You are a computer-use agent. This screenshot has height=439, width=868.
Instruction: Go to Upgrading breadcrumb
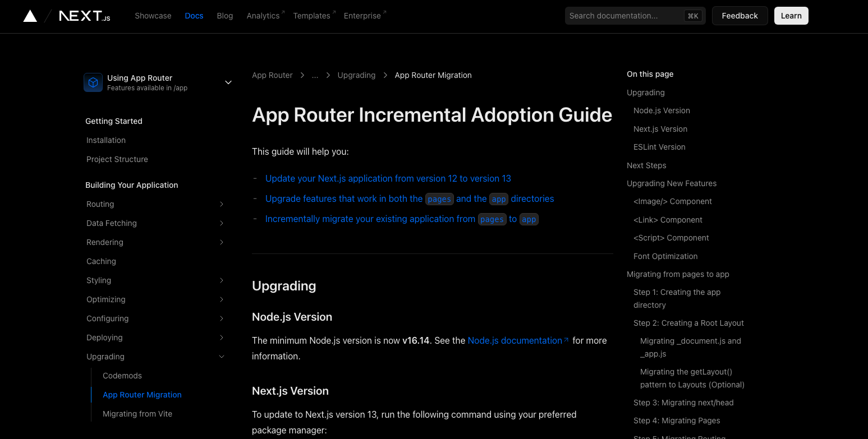356,75
